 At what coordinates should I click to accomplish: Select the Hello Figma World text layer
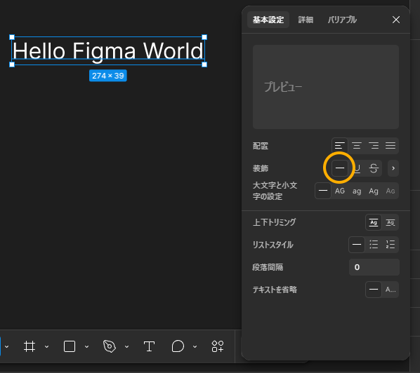click(108, 51)
